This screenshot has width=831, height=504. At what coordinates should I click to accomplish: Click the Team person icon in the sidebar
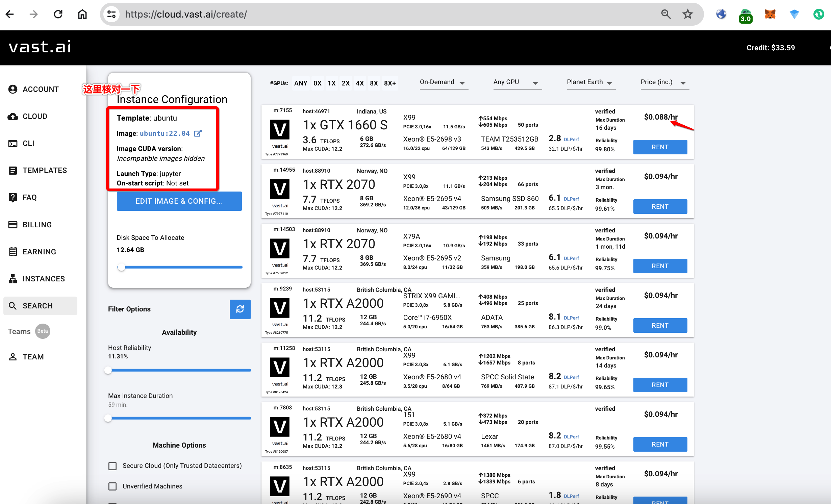pyautogui.click(x=13, y=357)
